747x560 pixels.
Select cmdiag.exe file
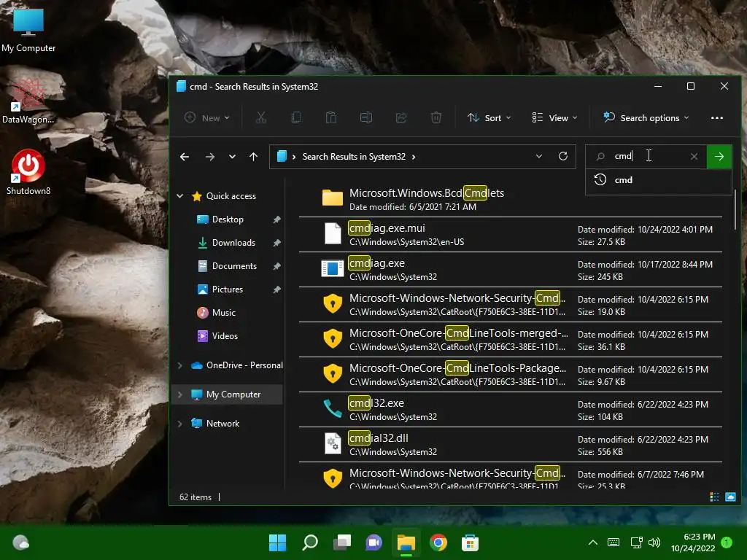pos(510,270)
